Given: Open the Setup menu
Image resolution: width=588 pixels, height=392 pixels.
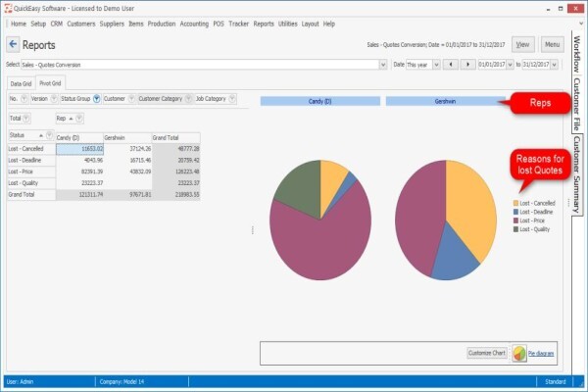Looking at the screenshot, I should (38, 24).
